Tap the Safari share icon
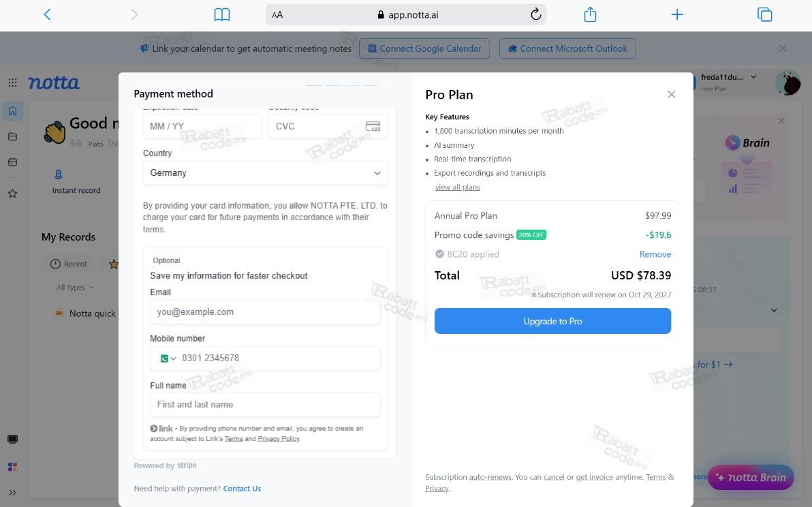The width and height of the screenshot is (812, 507). [590, 14]
